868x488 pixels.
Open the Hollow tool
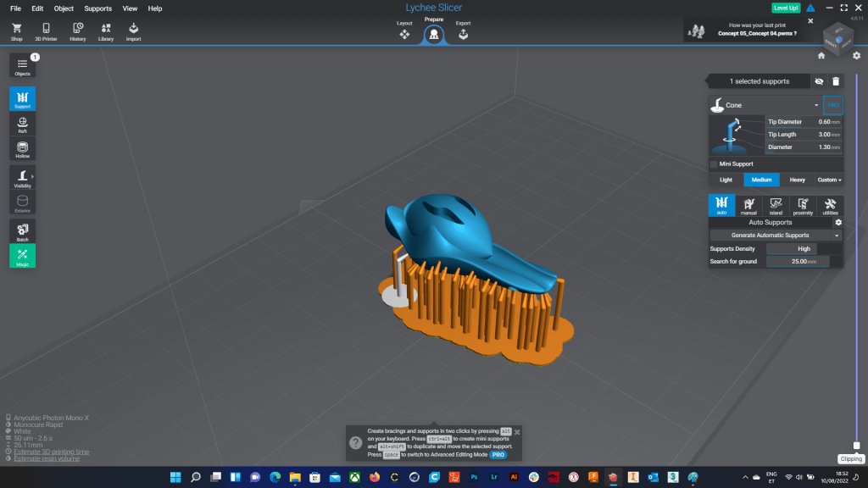click(x=22, y=149)
